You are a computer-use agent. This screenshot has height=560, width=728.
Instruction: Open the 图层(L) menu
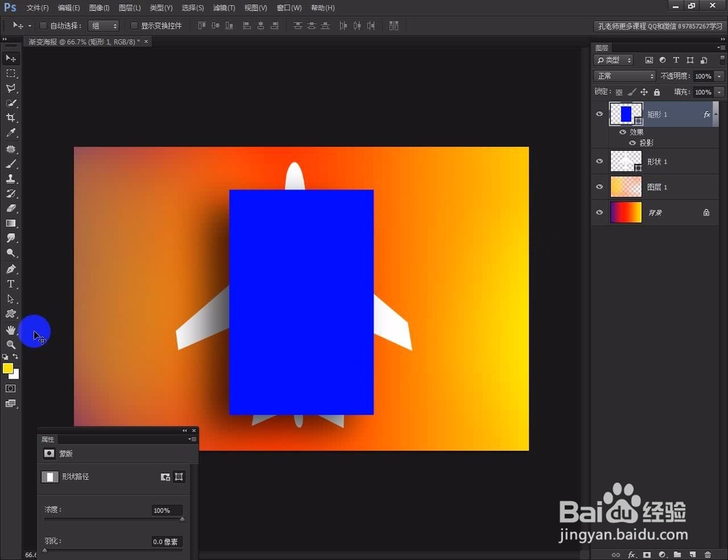130,8
